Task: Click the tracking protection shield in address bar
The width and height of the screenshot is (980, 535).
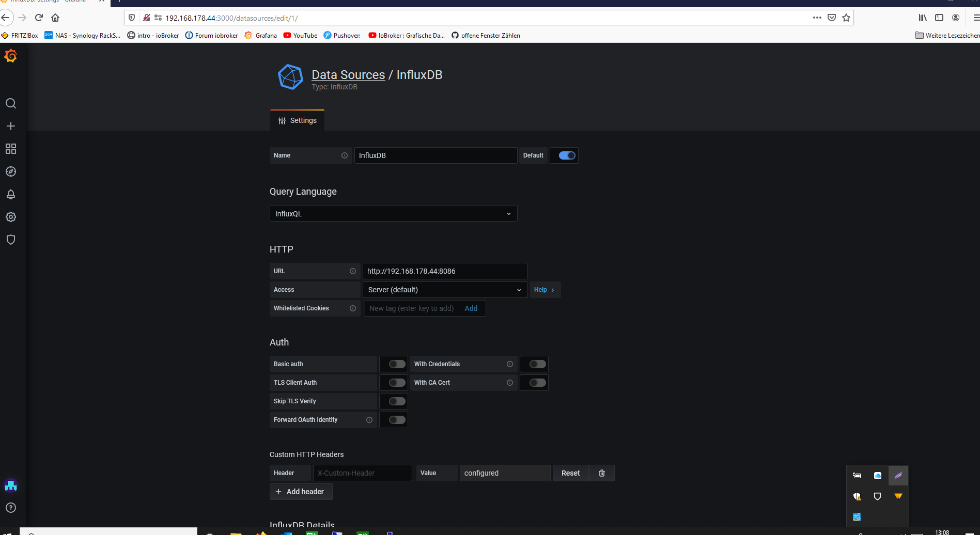Action: tap(132, 18)
